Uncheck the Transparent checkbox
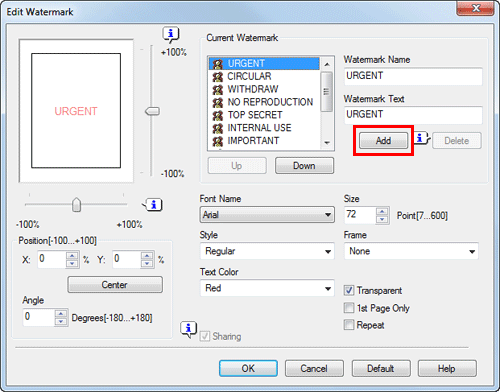This screenshot has width=500, height=392. coord(349,290)
